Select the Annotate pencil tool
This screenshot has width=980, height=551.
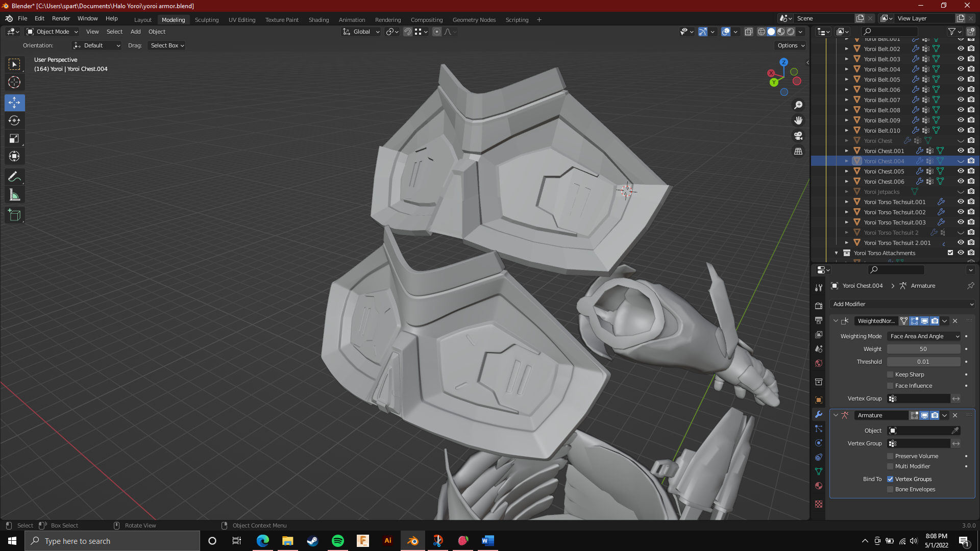(x=14, y=177)
